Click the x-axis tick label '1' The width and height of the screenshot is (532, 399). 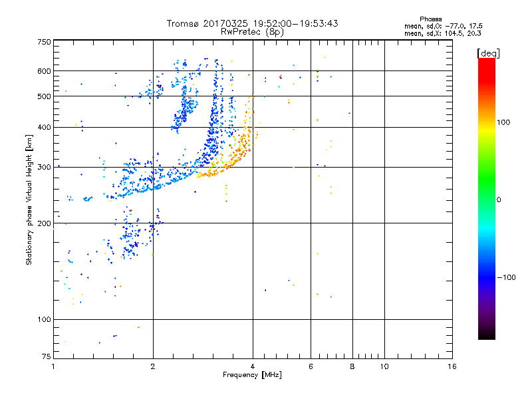(53, 366)
